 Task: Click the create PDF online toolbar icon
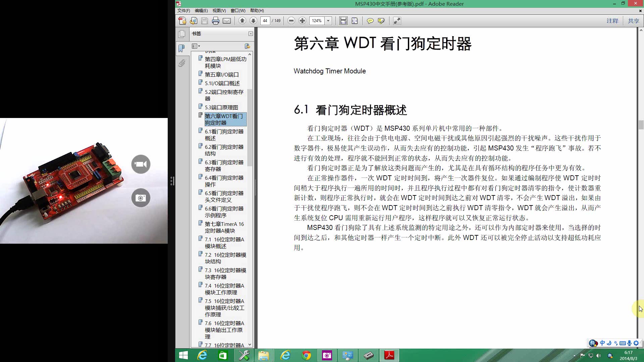182,21
